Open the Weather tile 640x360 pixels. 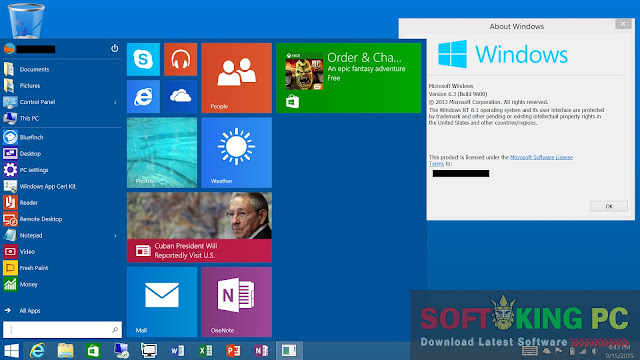coord(236,153)
